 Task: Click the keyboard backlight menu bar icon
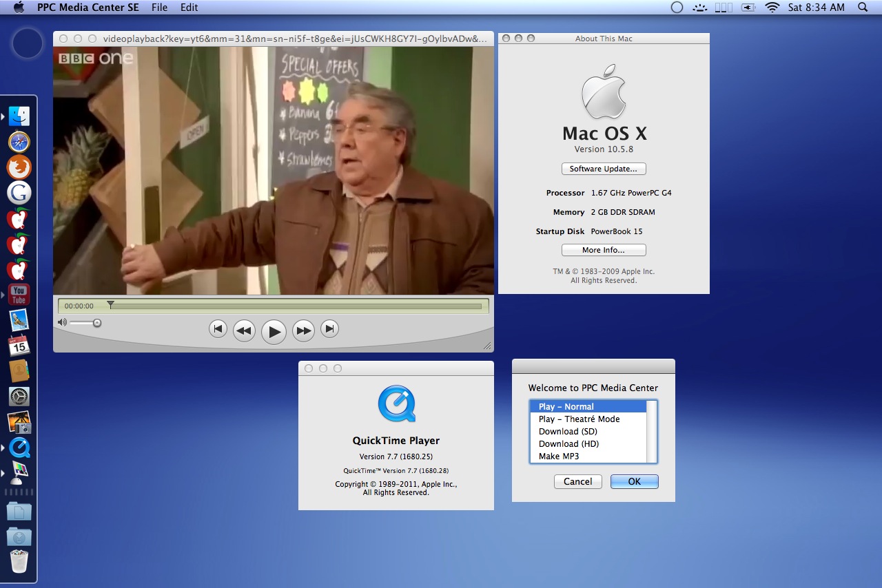click(x=701, y=8)
